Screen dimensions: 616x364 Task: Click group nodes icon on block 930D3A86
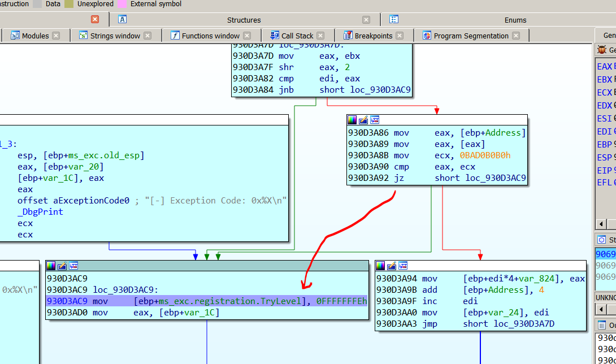pos(374,120)
